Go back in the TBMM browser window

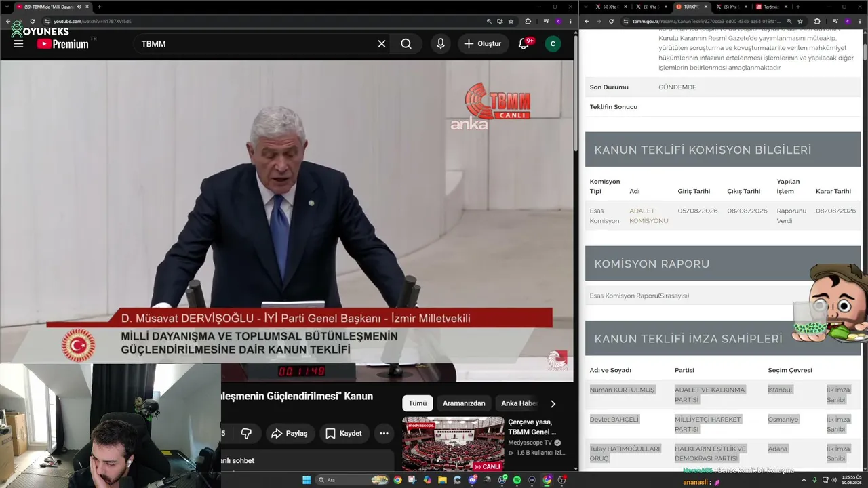click(586, 21)
